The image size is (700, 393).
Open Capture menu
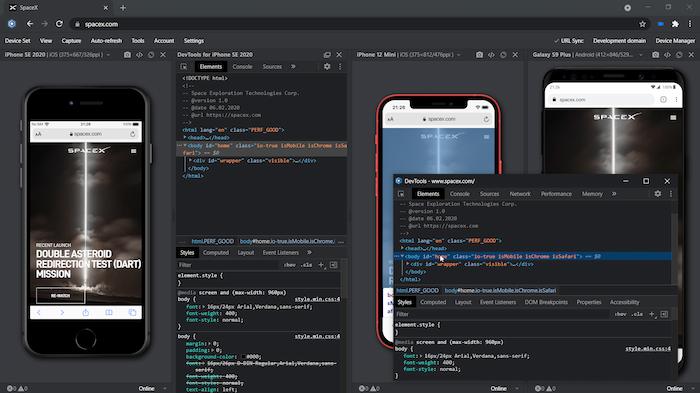coord(71,41)
